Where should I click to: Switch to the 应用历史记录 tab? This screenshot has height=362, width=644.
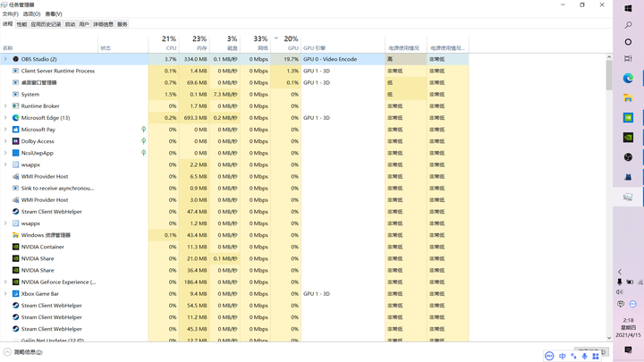46,24
